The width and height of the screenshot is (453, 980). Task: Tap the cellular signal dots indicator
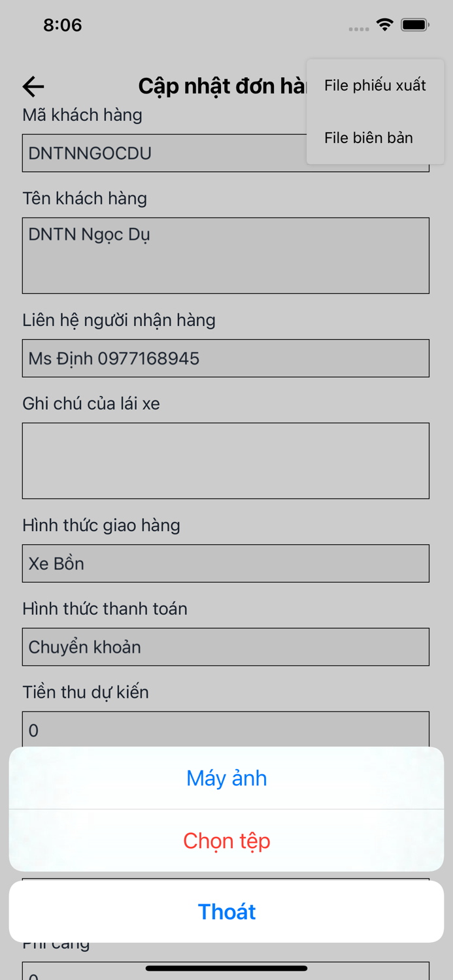pos(358,28)
